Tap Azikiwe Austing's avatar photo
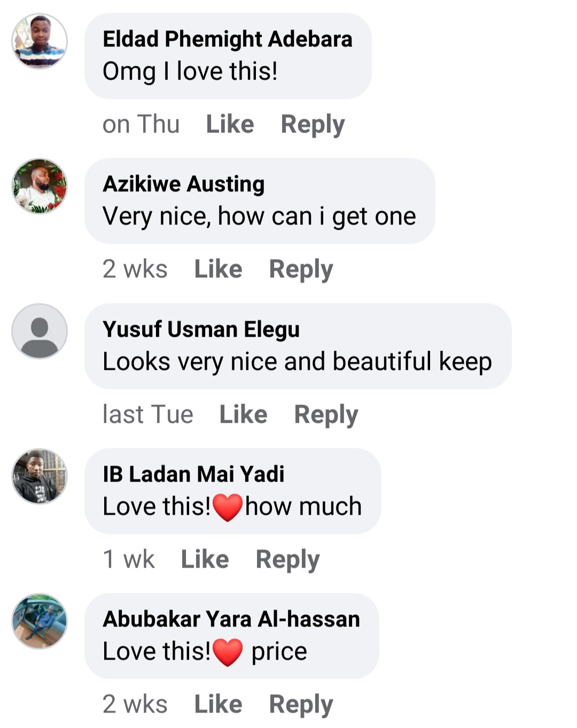Viewport: 577px width, 728px height. [x=40, y=186]
